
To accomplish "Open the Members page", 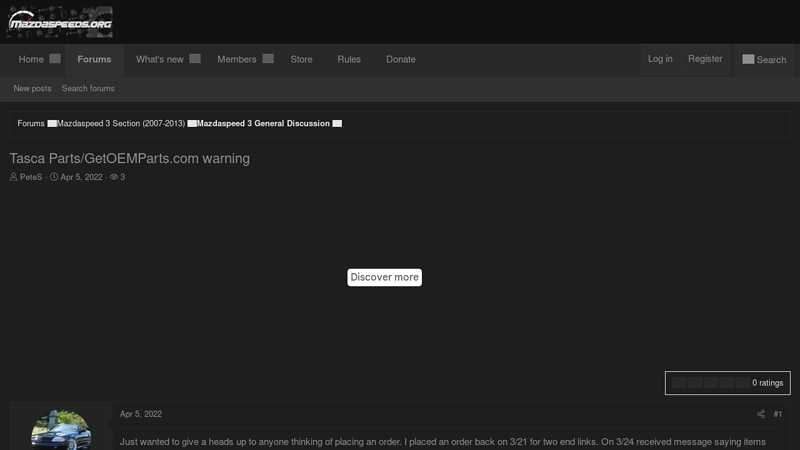I will tap(237, 59).
